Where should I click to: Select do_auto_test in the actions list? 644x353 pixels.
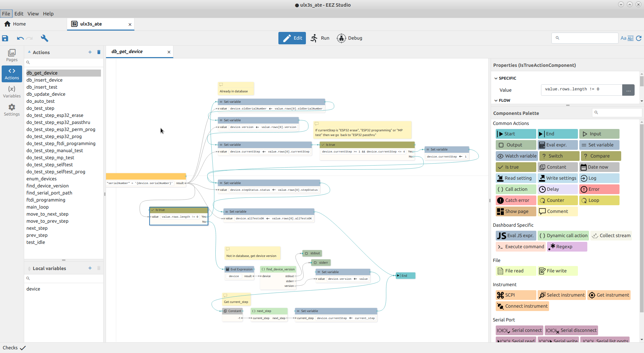pos(41,101)
